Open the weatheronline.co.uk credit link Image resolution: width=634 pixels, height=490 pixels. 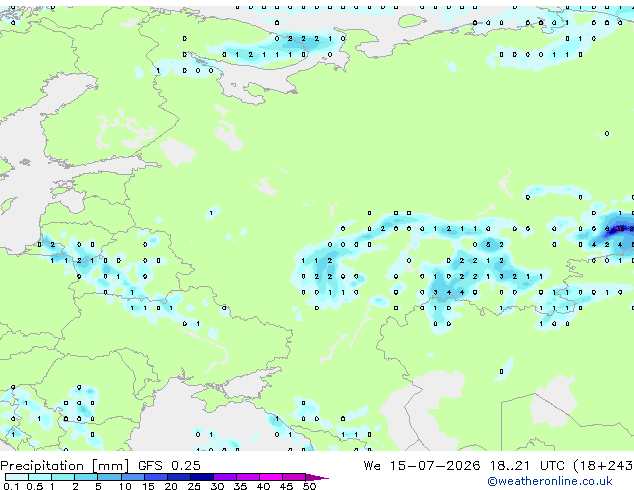point(550,481)
